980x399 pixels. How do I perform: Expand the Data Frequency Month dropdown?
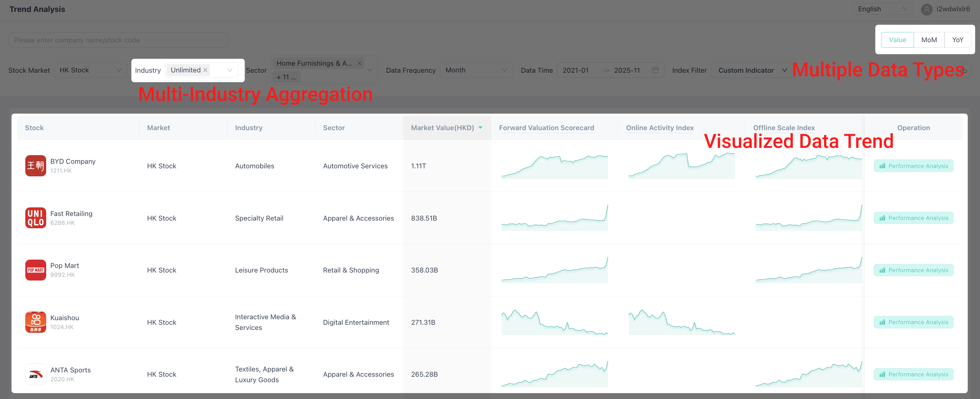coord(476,70)
